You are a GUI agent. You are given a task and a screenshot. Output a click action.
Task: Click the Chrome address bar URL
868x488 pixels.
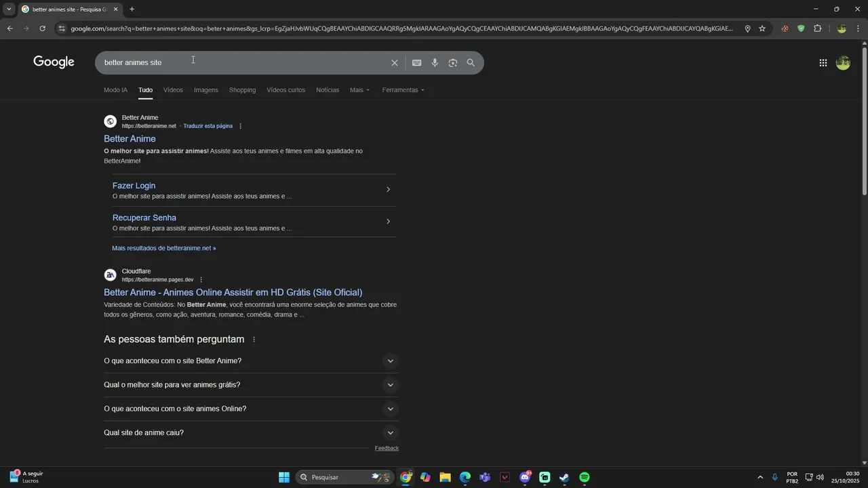tap(401, 28)
